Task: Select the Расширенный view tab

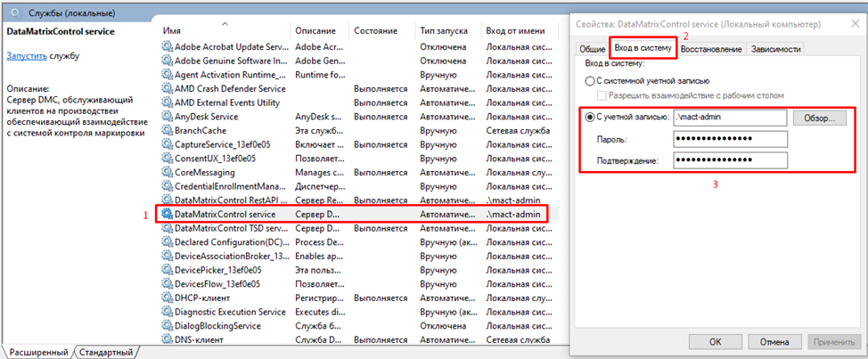Action: coord(38,352)
